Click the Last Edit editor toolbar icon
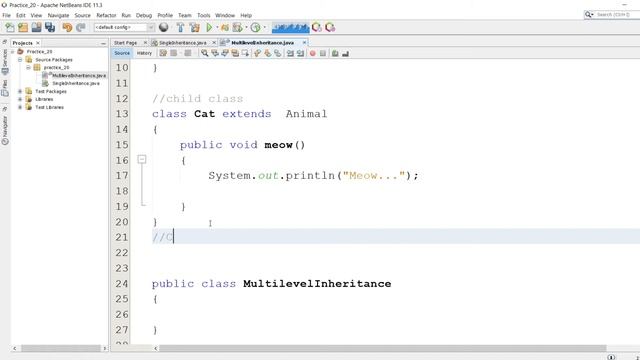Screen dimensions: 640x360 [x=163, y=53]
